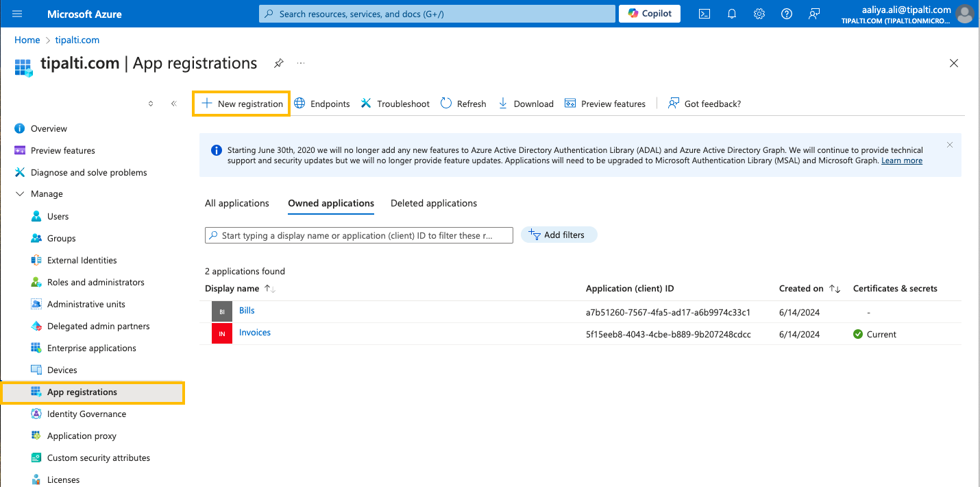This screenshot has width=980, height=487.
Task: Click the New registration button
Action: 242,104
